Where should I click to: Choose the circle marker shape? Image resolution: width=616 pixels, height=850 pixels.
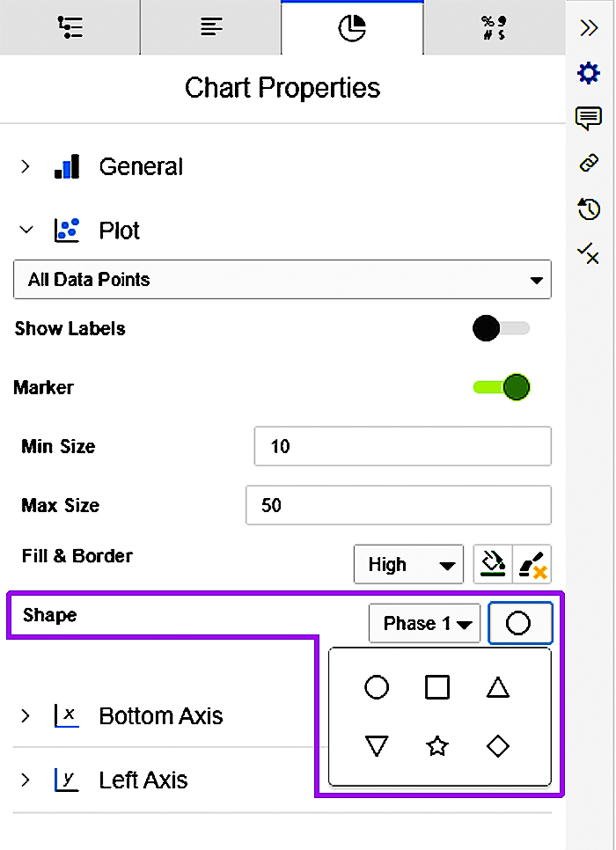(x=377, y=687)
